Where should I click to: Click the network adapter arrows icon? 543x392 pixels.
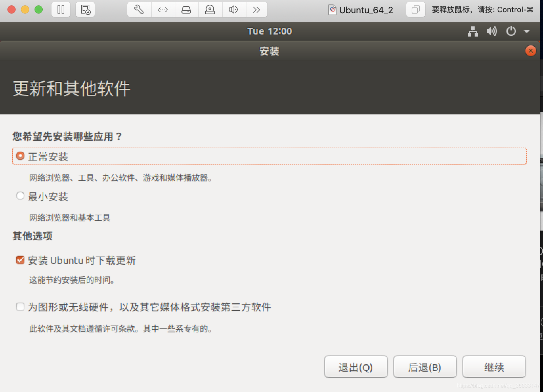(x=163, y=9)
